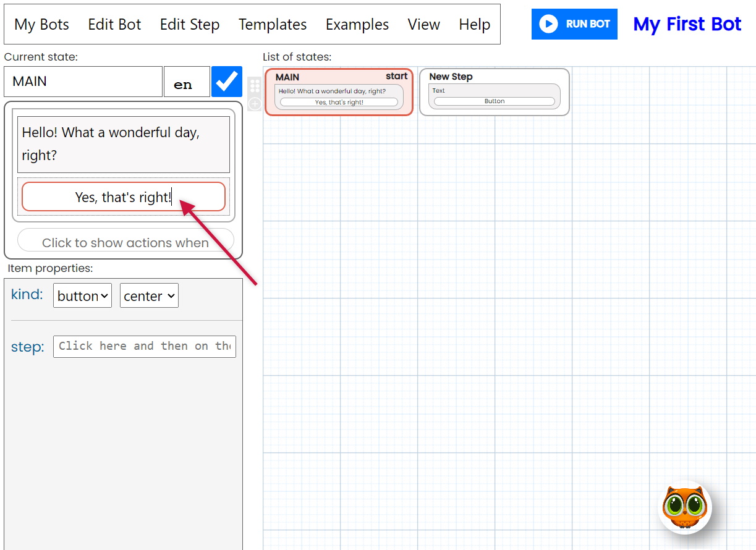Open the Help menu
This screenshot has height=550, width=756.
pyautogui.click(x=474, y=25)
